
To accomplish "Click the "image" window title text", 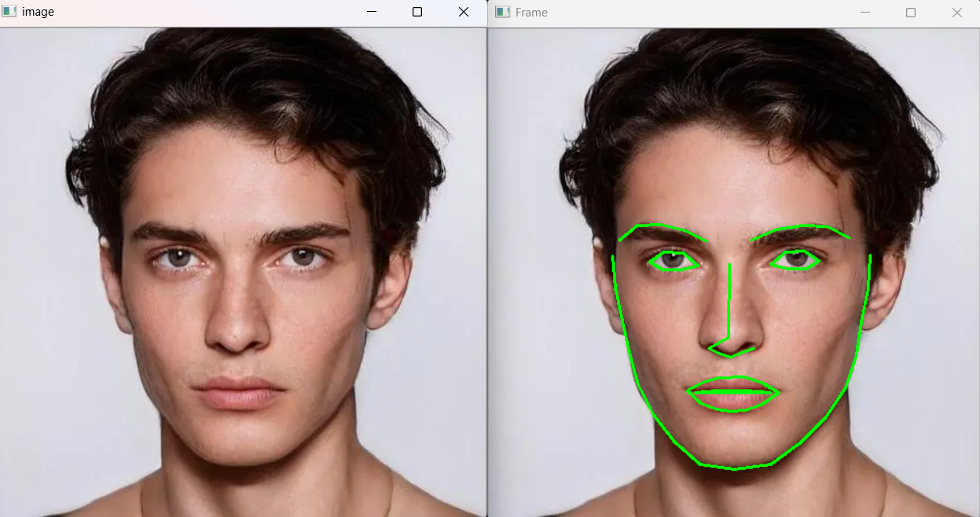I will click(38, 12).
